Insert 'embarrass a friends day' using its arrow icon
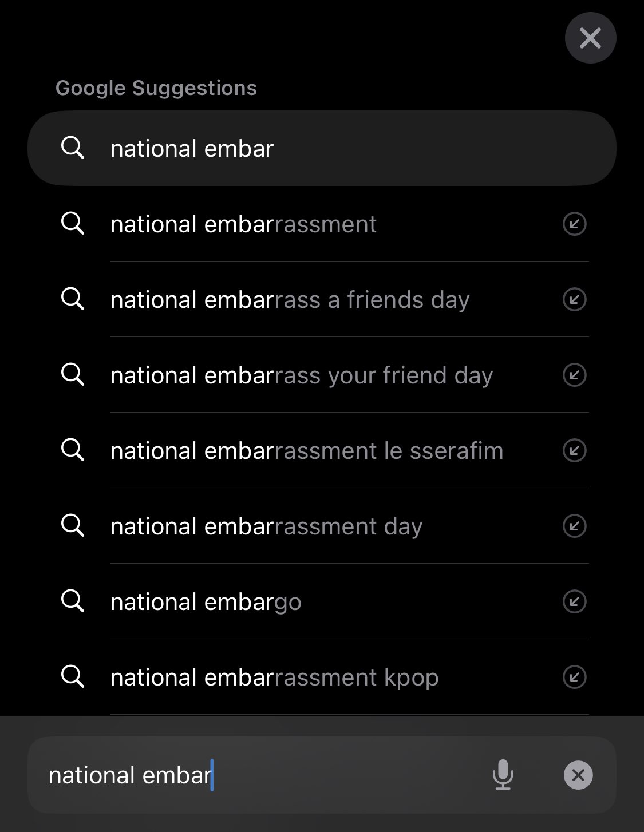644x832 pixels. coord(574,299)
